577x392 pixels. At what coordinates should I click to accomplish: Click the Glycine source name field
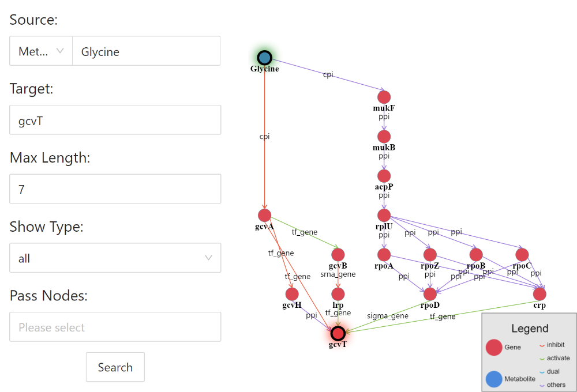(146, 51)
